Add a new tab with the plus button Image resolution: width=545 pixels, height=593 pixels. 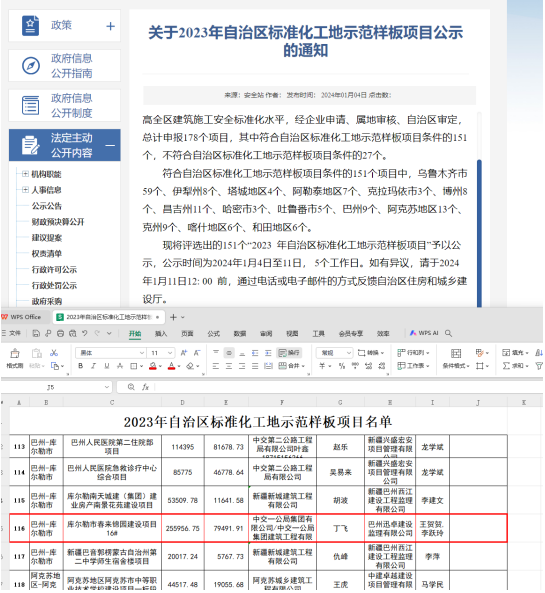click(173, 317)
